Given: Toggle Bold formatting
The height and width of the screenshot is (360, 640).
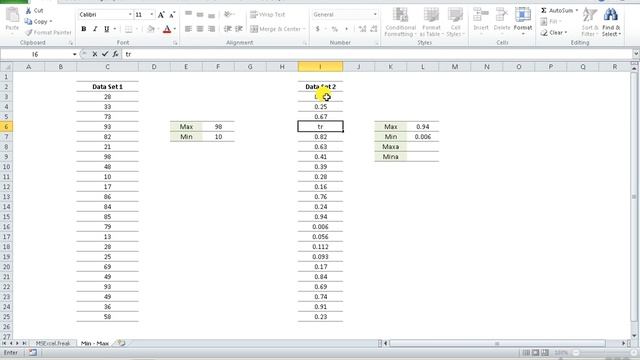Looking at the screenshot, I should tap(84, 29).
